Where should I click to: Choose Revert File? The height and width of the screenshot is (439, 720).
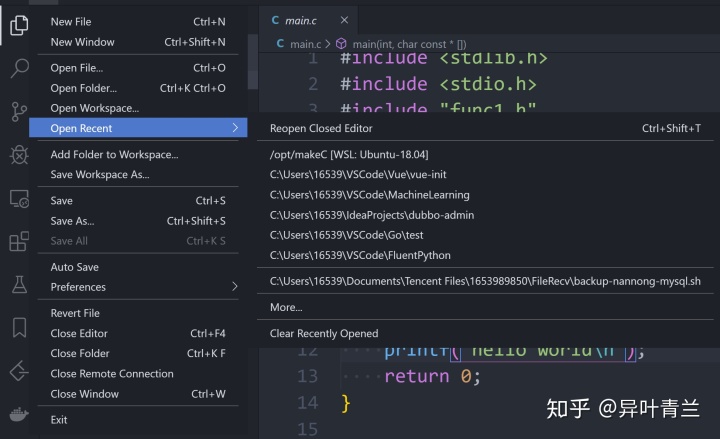coord(138,313)
